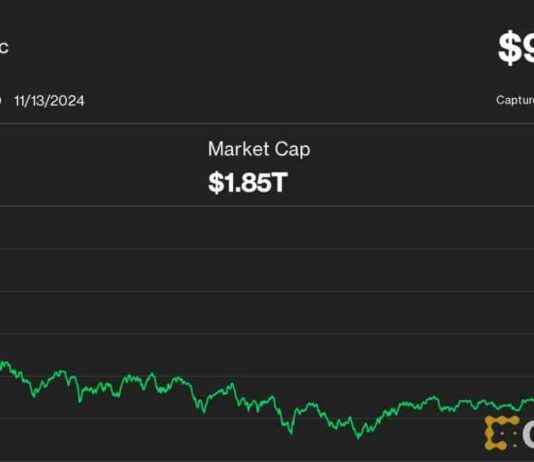534x462 pixels.
Task: Click the Market Cap label
Action: click(x=259, y=149)
